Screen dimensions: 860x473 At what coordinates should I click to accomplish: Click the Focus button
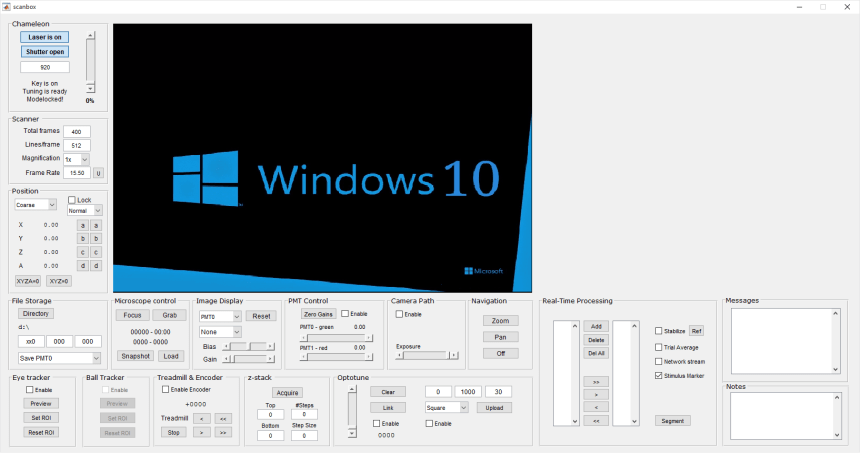click(x=132, y=315)
